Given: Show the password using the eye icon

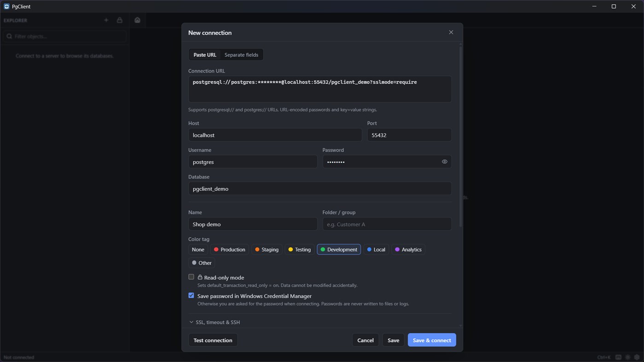Looking at the screenshot, I should tap(445, 162).
